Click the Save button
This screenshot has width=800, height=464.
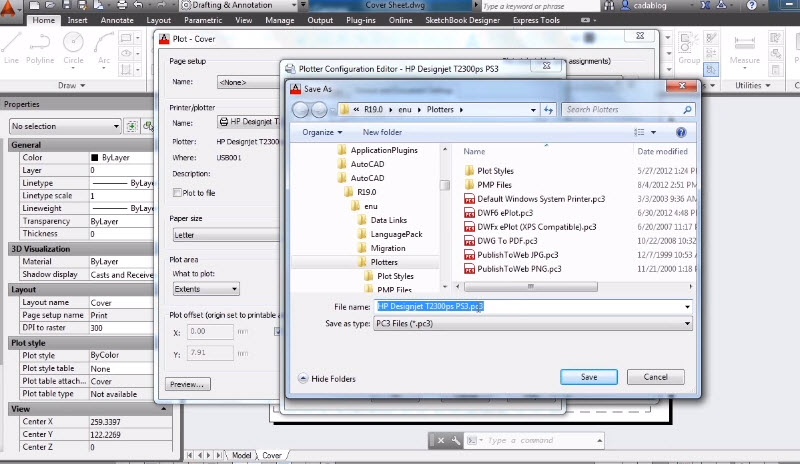click(x=589, y=377)
